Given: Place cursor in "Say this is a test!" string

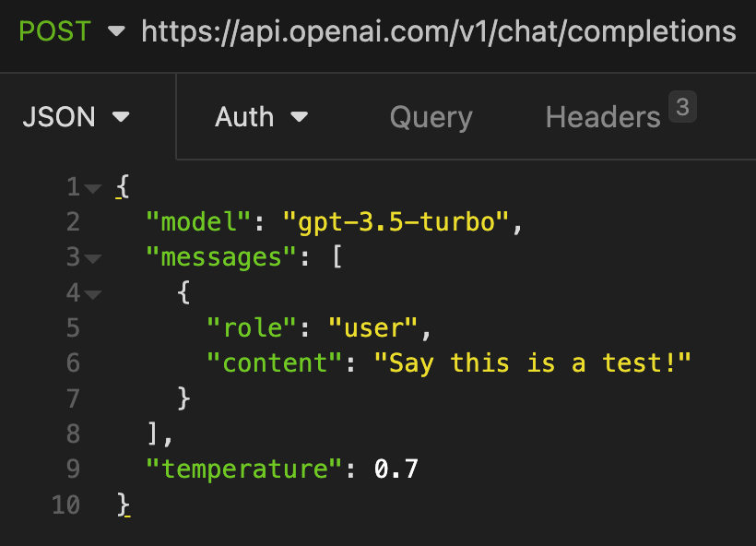Looking at the screenshot, I should (532, 362).
